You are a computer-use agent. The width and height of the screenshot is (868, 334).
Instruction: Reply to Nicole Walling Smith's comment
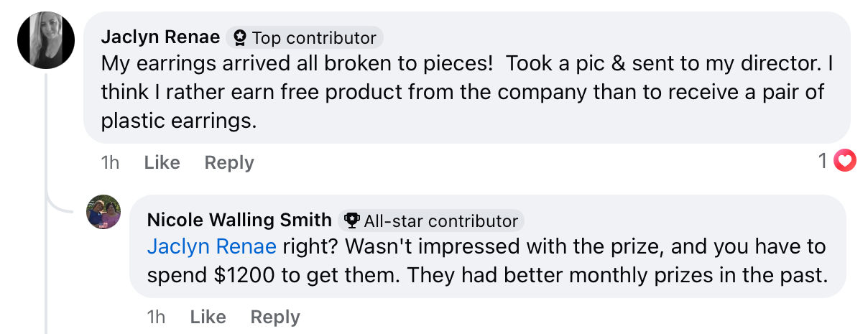[275, 317]
